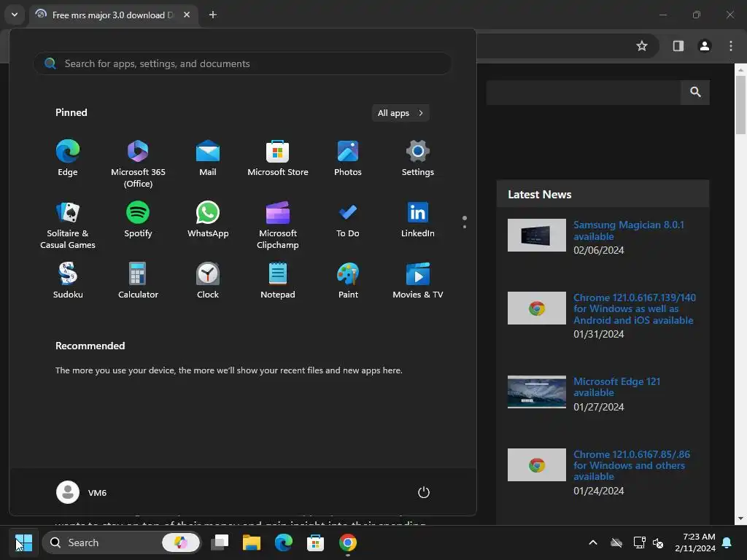This screenshot has height=560, width=747.
Task: Open the notification bell
Action: click(x=727, y=542)
